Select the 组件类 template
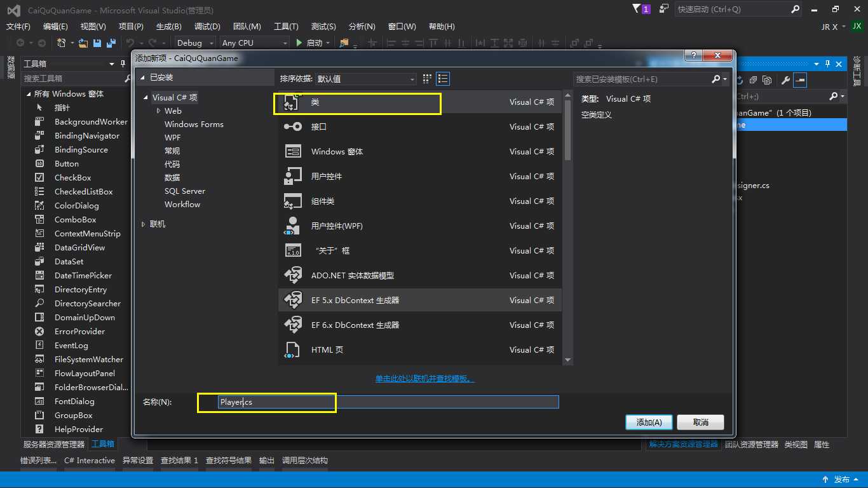This screenshot has height=488, width=868. pyautogui.click(x=420, y=201)
